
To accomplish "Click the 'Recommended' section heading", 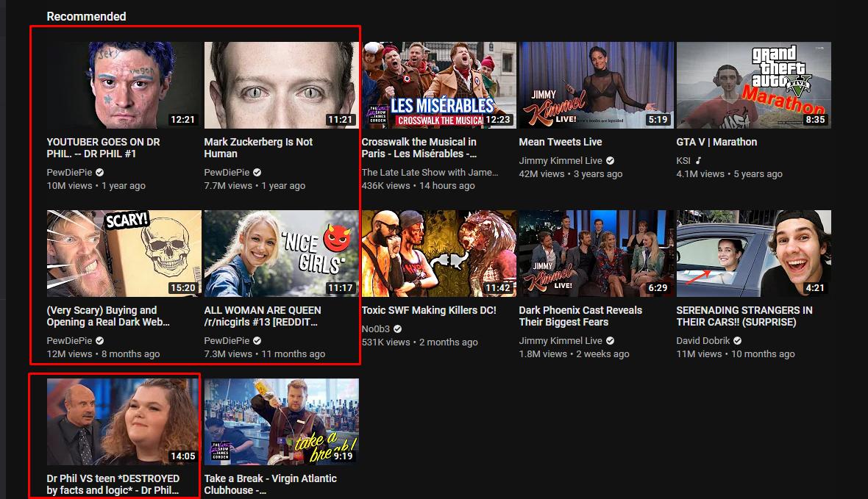I will click(x=86, y=17).
